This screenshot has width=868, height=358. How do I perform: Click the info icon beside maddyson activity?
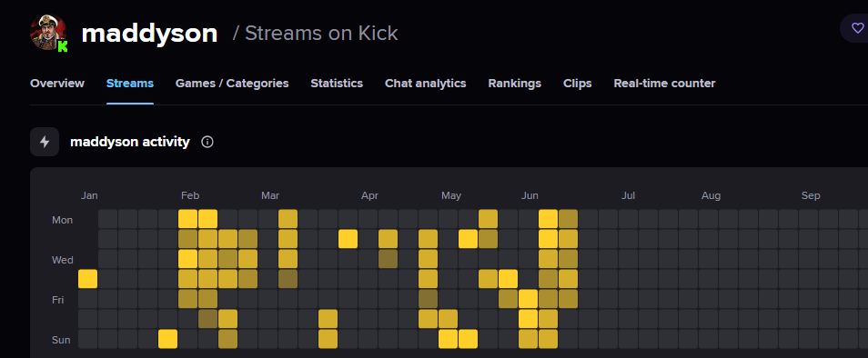click(207, 142)
